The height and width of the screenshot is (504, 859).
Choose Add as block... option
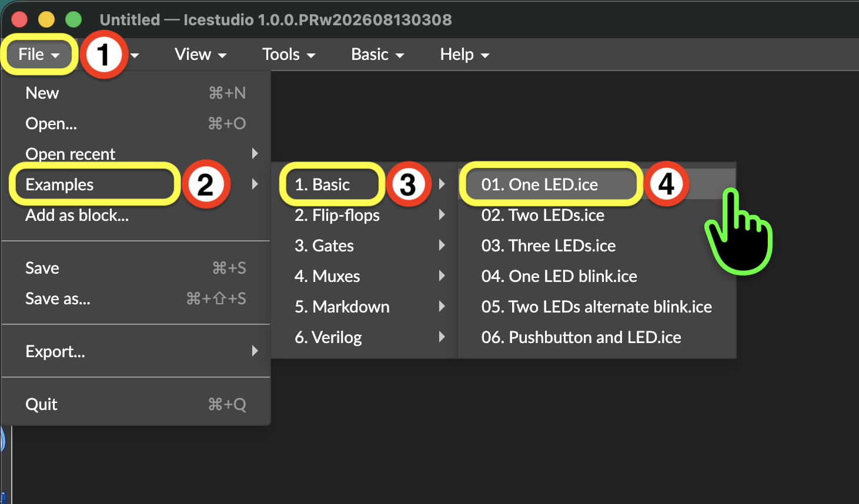click(136, 215)
